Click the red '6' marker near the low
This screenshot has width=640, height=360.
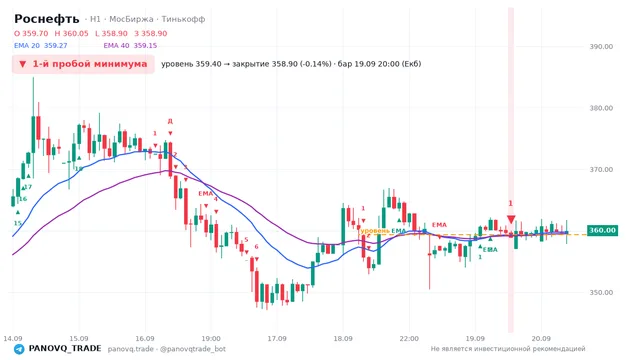pyautogui.click(x=256, y=247)
